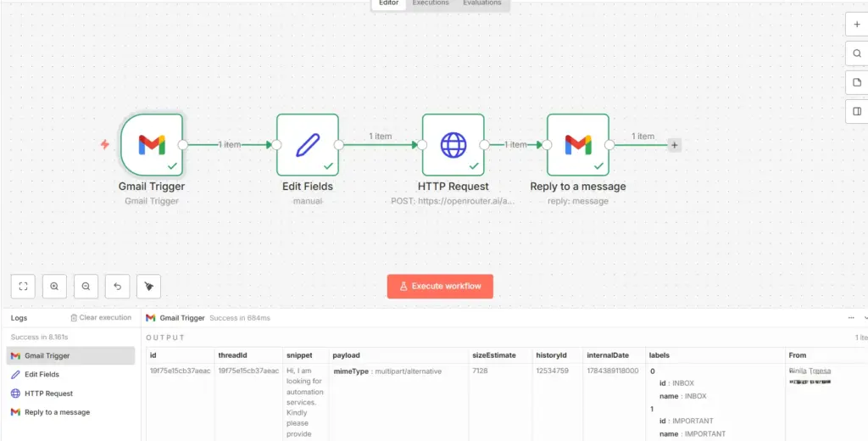Select Reply to a message in logs list

tap(70, 412)
